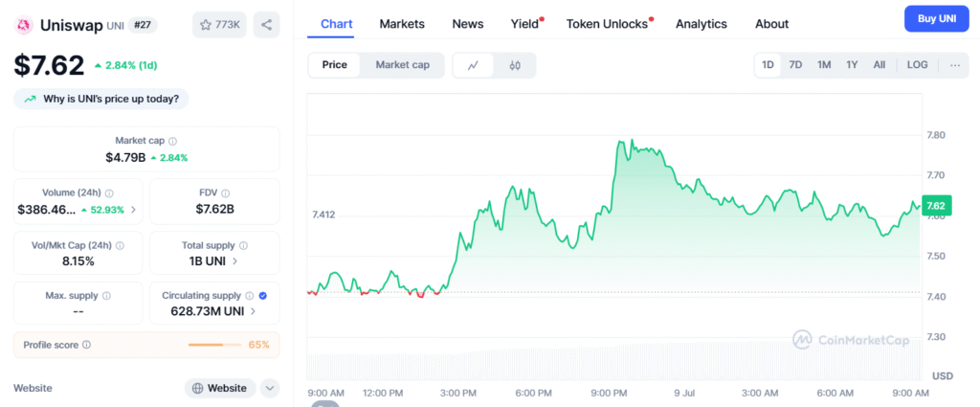Click the $4.79B market cap value
The width and height of the screenshot is (980, 407).
coord(125,158)
